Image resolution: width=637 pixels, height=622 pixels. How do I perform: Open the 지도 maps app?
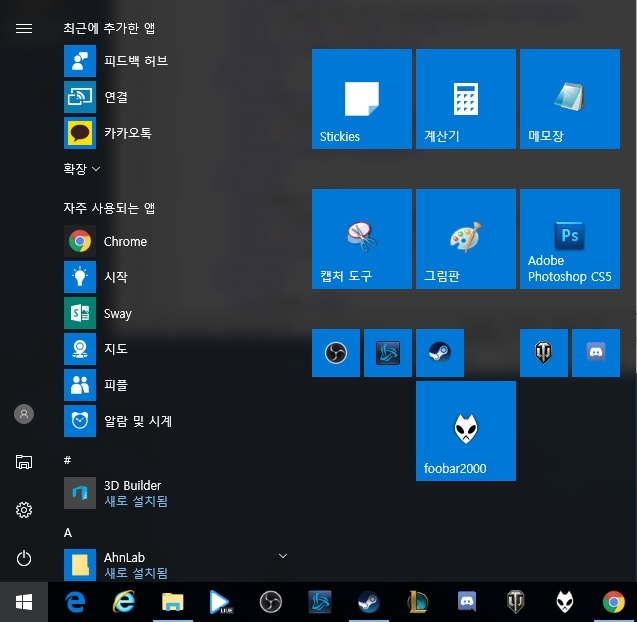(x=175, y=349)
